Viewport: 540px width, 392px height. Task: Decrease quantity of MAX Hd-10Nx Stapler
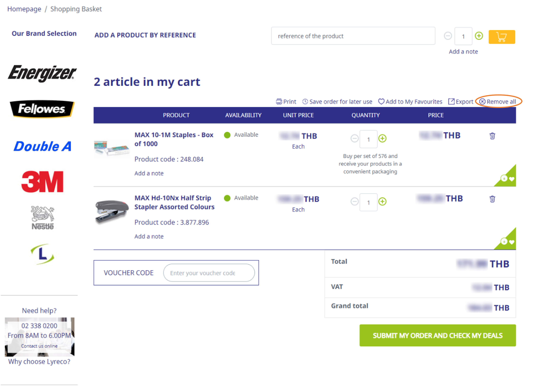pyautogui.click(x=354, y=202)
